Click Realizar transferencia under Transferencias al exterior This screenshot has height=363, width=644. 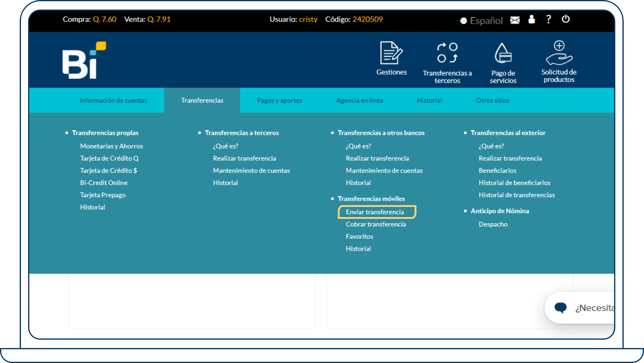point(510,158)
